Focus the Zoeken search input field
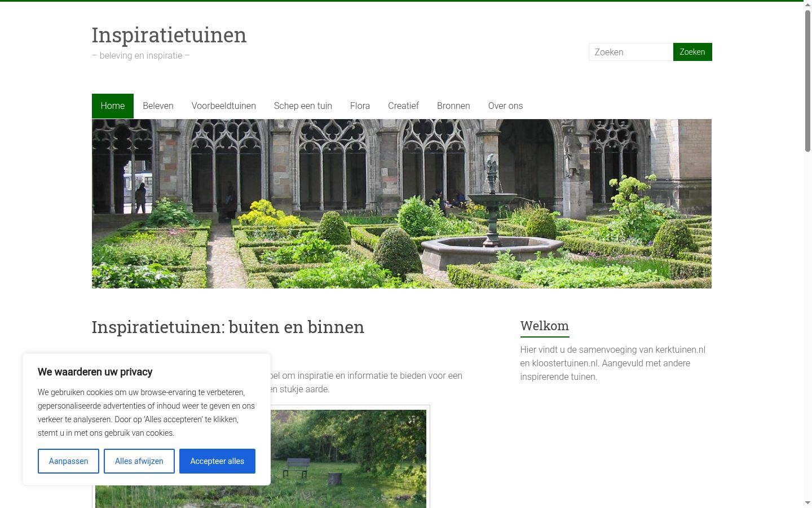Image resolution: width=812 pixels, height=508 pixels. click(x=631, y=52)
